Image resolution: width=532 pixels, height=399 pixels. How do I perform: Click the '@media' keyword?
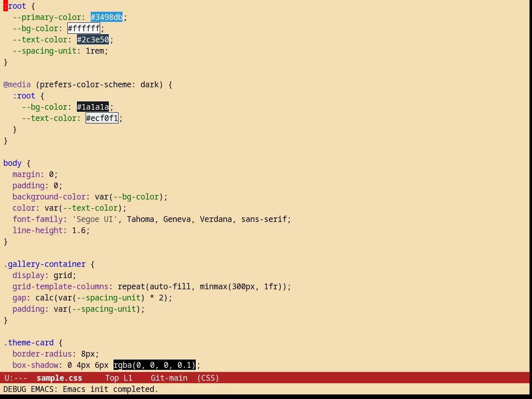(x=17, y=84)
